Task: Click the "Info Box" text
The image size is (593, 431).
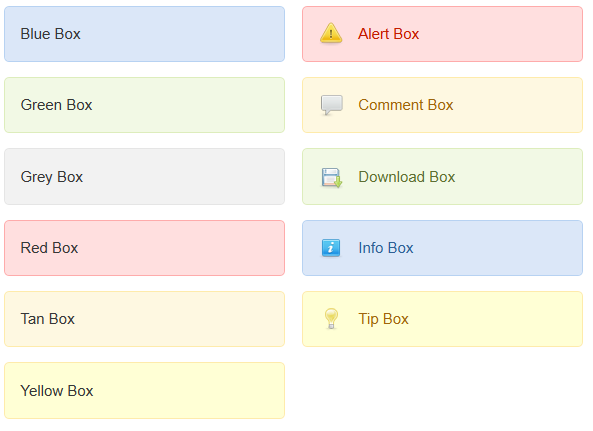Action: (x=386, y=248)
